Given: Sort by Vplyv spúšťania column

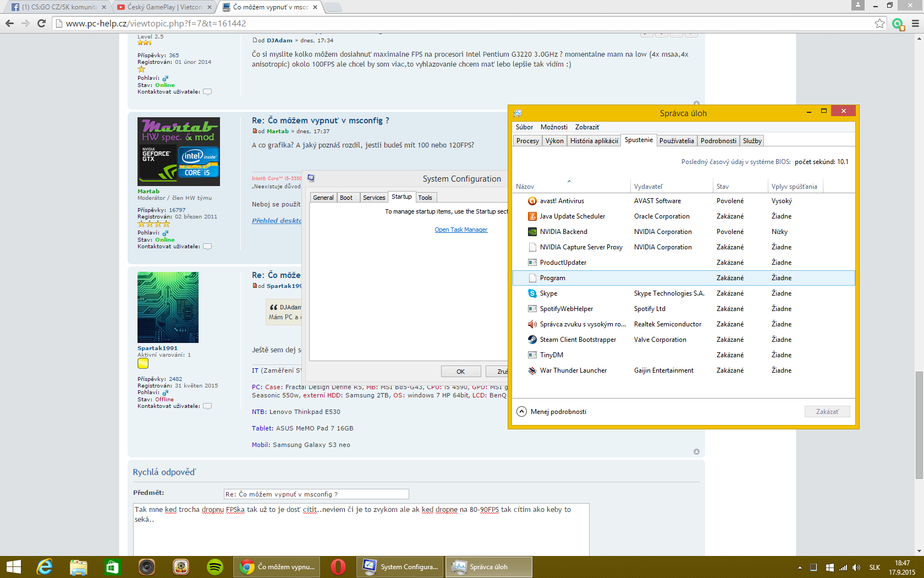Looking at the screenshot, I should click(x=794, y=187).
